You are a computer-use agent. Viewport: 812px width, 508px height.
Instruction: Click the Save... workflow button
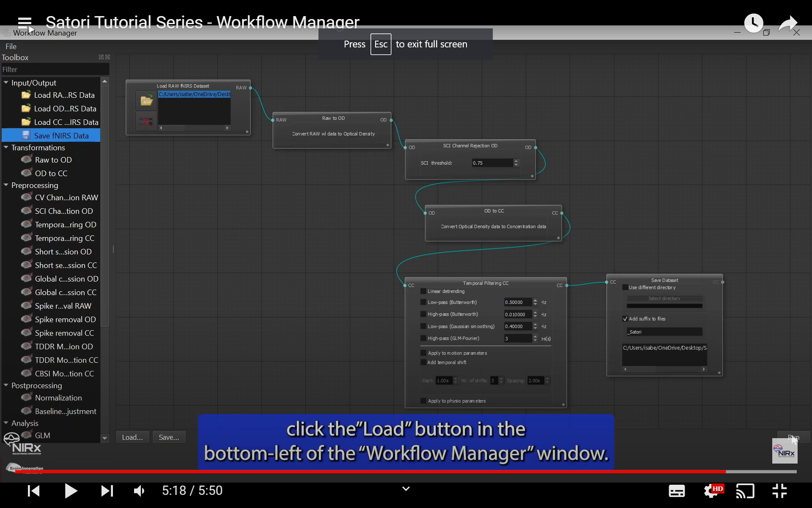click(169, 437)
